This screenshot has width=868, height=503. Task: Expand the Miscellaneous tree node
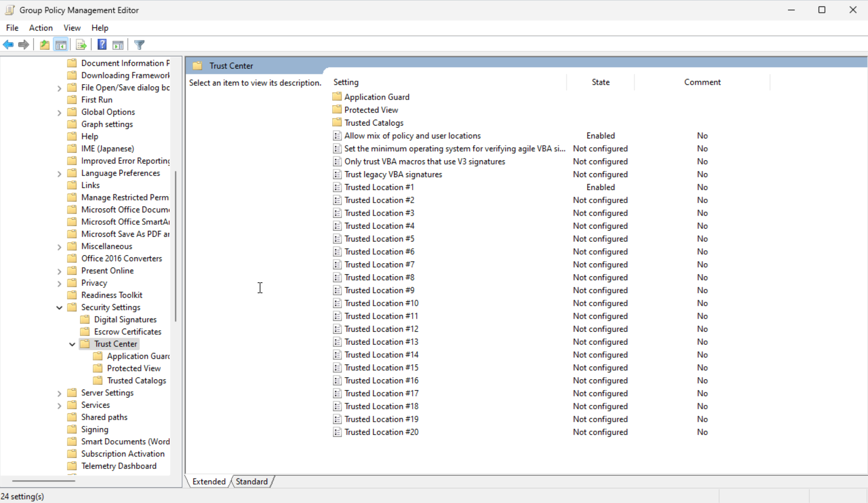pos(59,247)
